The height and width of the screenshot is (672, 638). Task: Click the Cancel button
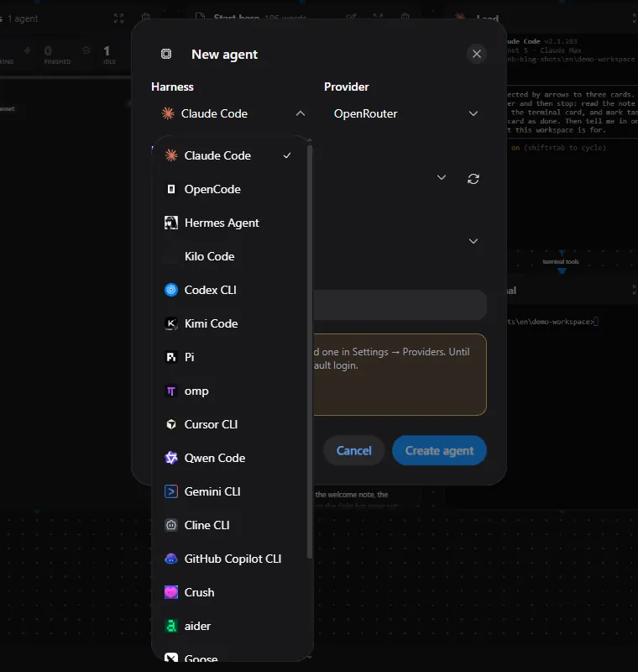[353, 450]
